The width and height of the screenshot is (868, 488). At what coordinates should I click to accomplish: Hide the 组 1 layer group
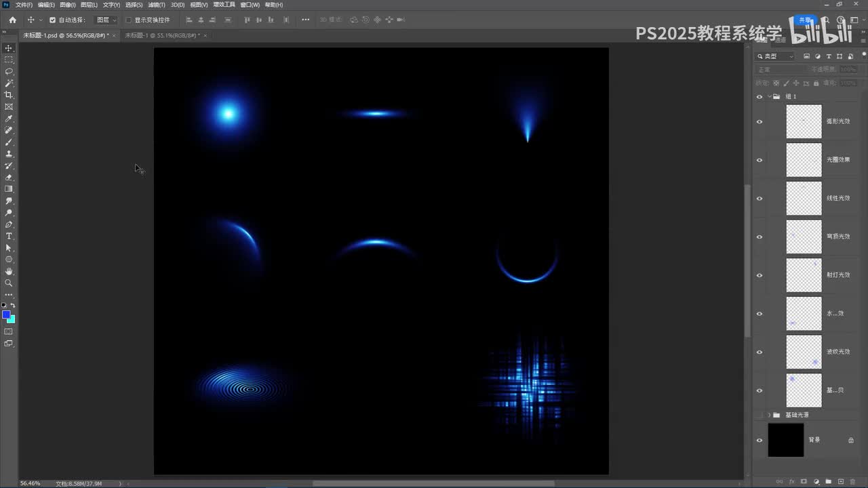tap(759, 97)
